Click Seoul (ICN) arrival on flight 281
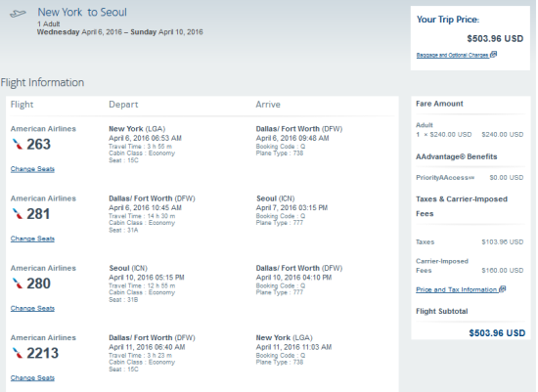This screenshot has height=392, width=538. click(x=276, y=198)
